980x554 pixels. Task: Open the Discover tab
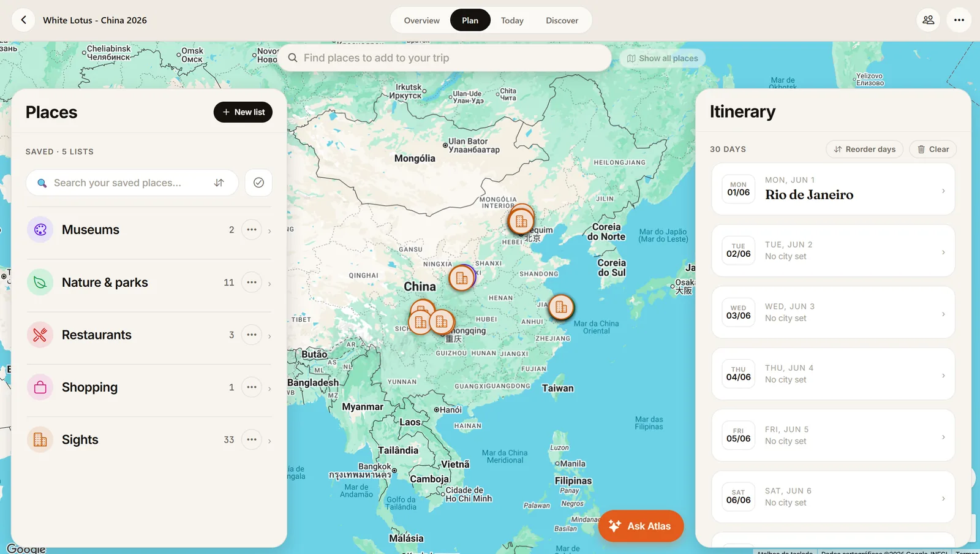(x=562, y=20)
